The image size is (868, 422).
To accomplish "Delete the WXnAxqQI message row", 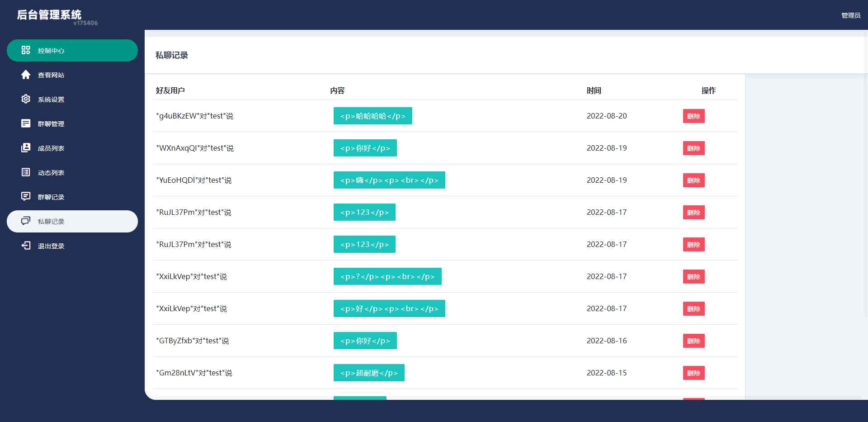I will 693,148.
